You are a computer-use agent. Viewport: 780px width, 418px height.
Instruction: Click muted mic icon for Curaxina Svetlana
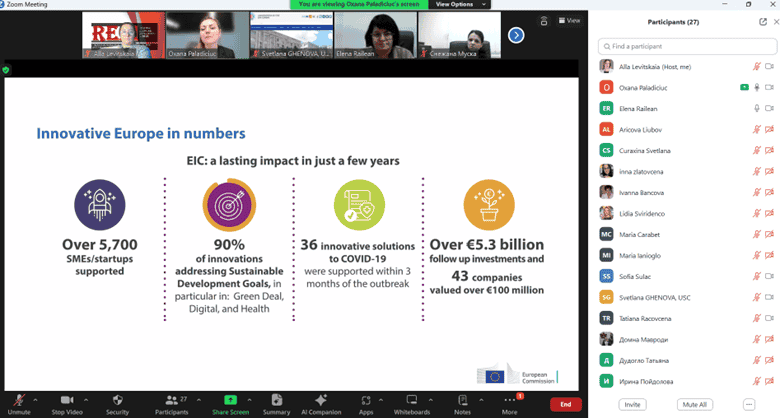pyautogui.click(x=757, y=150)
